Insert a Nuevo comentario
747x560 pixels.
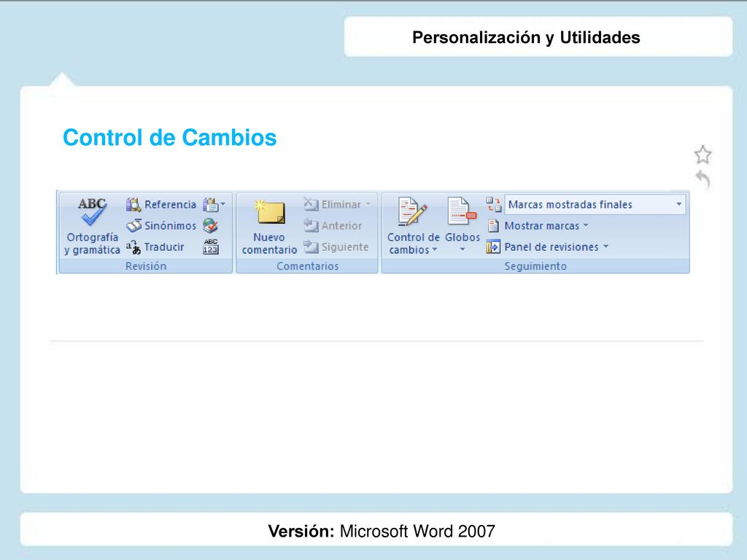point(270,227)
